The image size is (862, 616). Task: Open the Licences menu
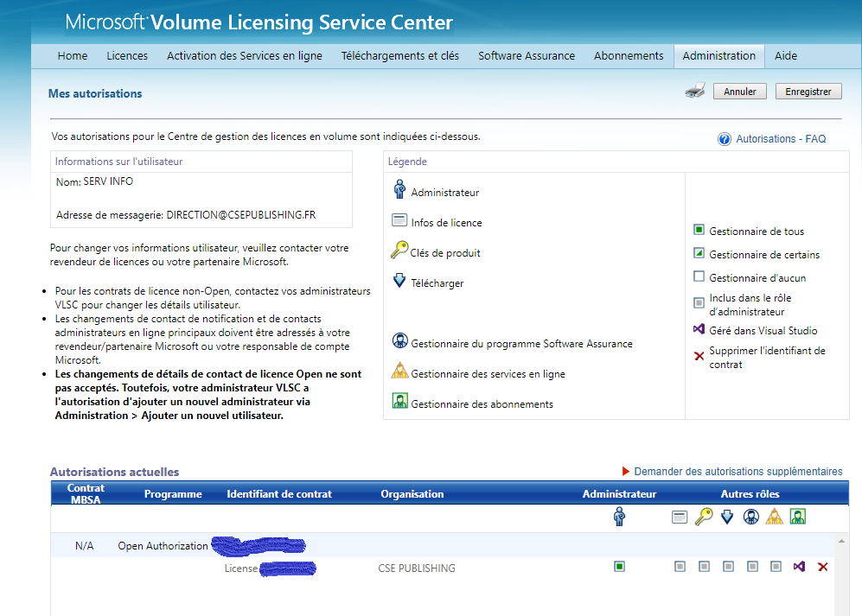[127, 56]
